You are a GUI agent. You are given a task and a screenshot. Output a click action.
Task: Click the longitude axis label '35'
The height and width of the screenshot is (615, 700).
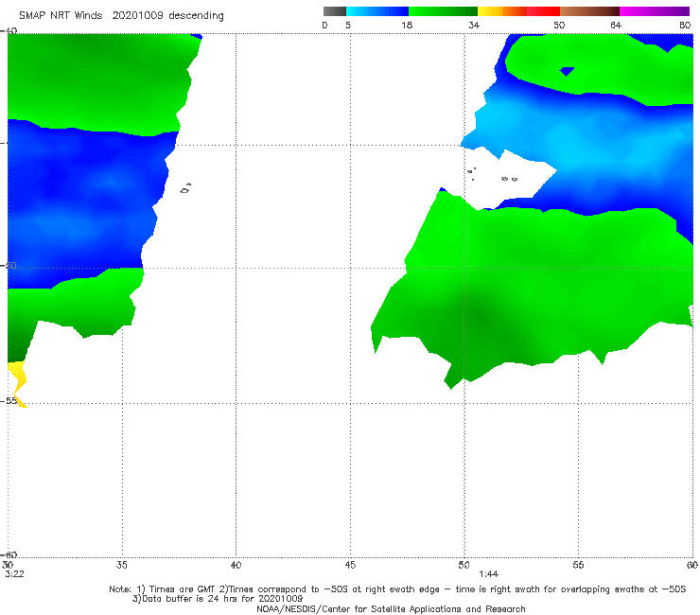(x=121, y=565)
